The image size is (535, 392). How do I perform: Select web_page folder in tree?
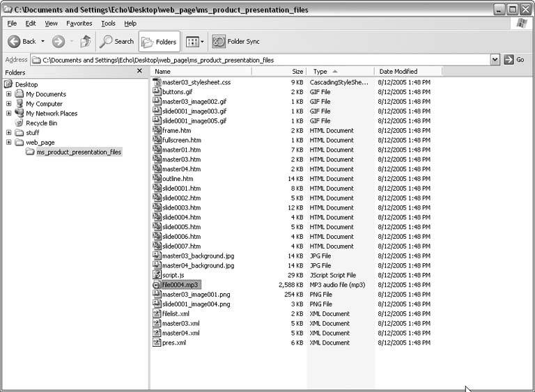click(x=40, y=142)
